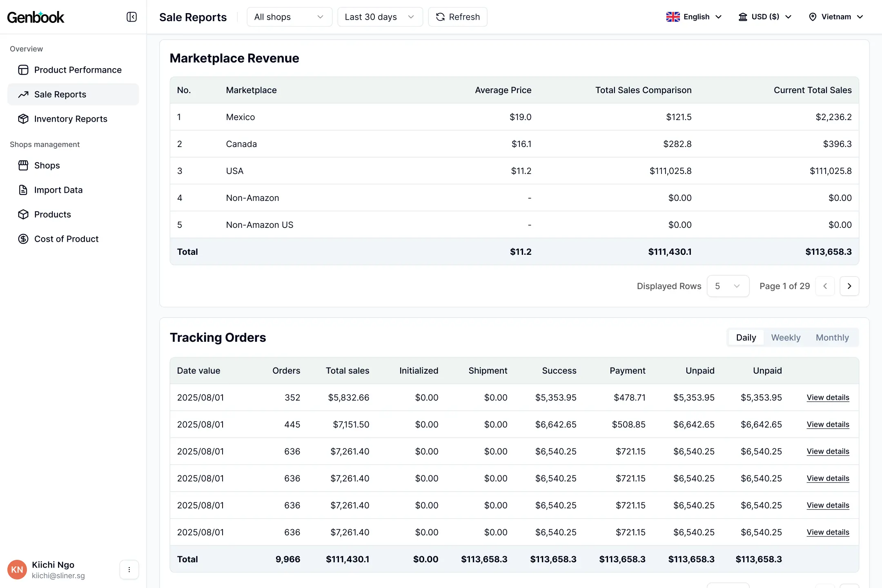
Task: Click the Import Data file icon
Action: (23, 190)
